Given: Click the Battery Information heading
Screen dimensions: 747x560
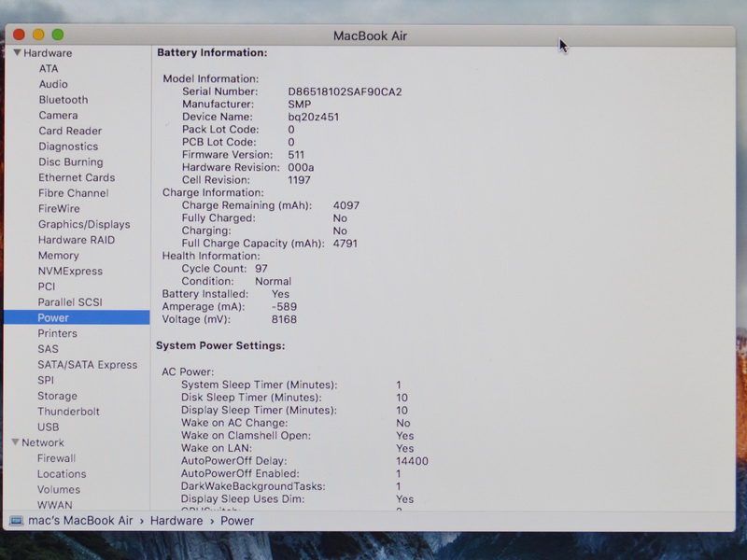Looking at the screenshot, I should click(x=212, y=53).
